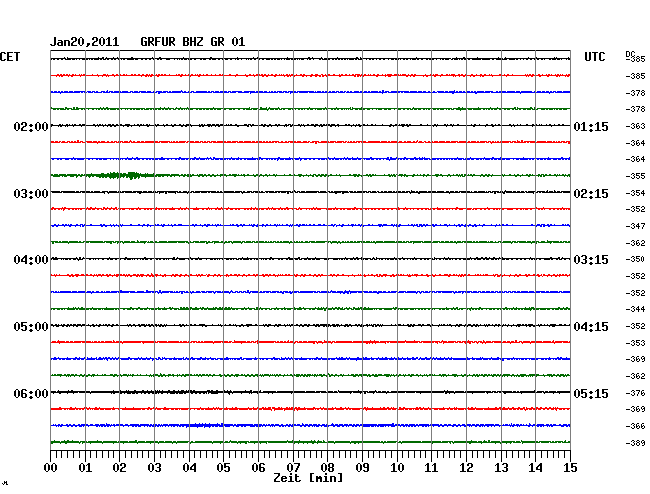The height and width of the screenshot is (494, 650).
Task: Select minute axis label "06" on bottom axis
Action: (258, 467)
